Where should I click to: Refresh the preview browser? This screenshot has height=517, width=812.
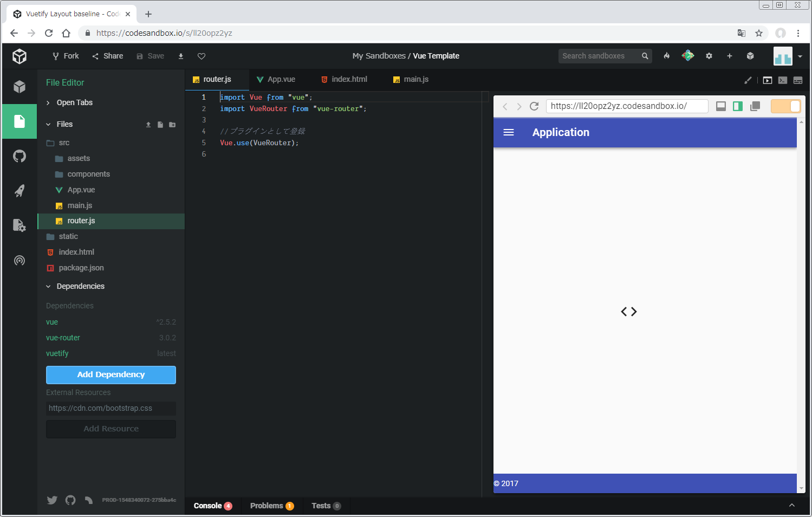coord(534,106)
